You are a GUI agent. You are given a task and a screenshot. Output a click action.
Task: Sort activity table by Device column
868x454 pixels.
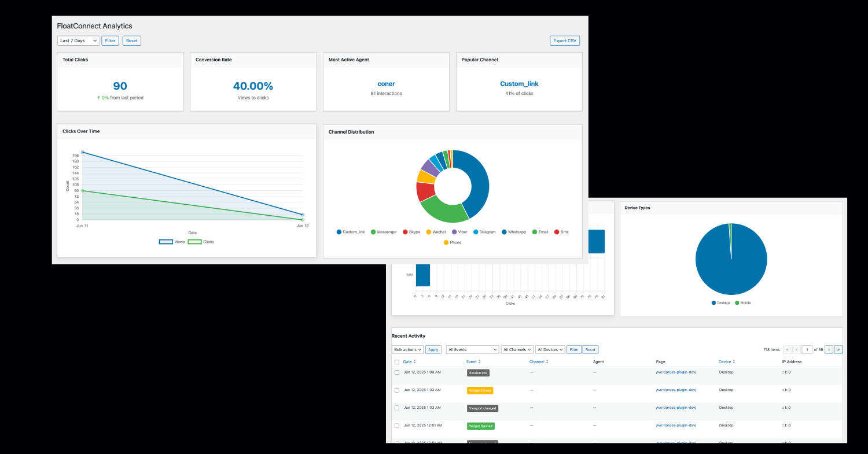tap(727, 361)
